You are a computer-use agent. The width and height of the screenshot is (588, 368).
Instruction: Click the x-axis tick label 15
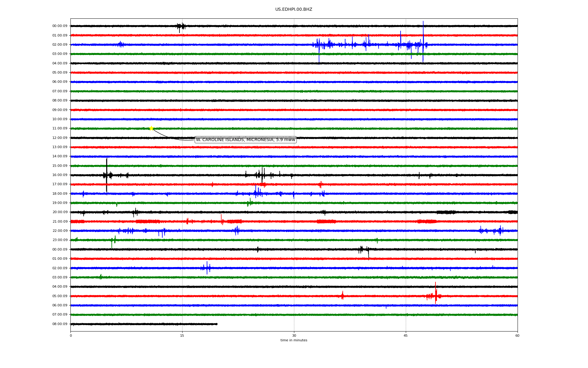(182, 335)
